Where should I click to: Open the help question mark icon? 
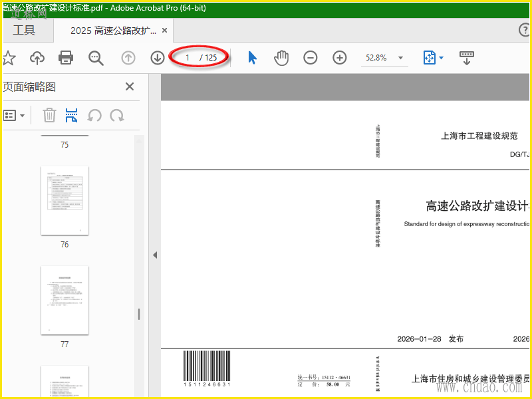click(525, 30)
